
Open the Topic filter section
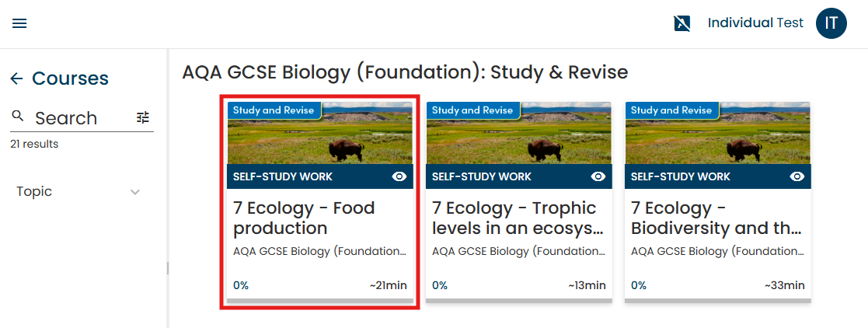[35, 192]
